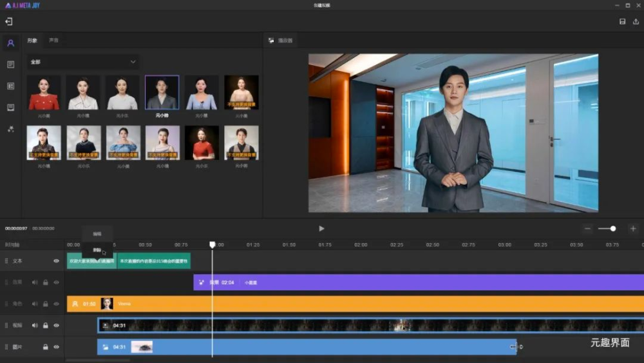Lock the 角色 track
Image resolution: width=644 pixels, height=363 pixels.
click(46, 304)
